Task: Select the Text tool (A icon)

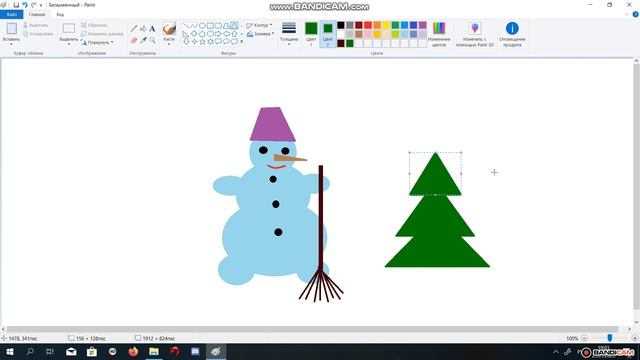Action: [x=152, y=29]
